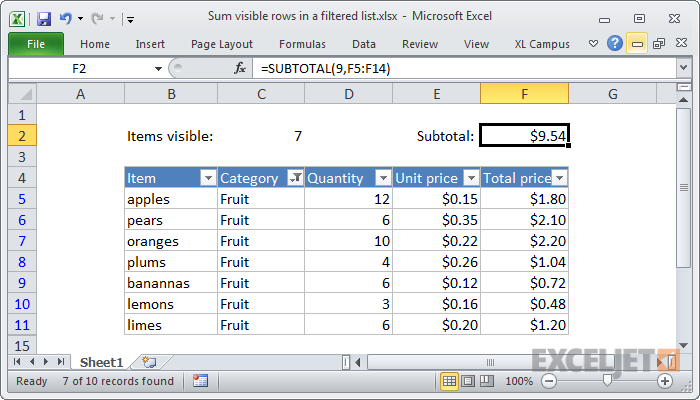Select the $9.54 subtotal cell
The height and width of the screenshot is (400, 700).
(525, 136)
